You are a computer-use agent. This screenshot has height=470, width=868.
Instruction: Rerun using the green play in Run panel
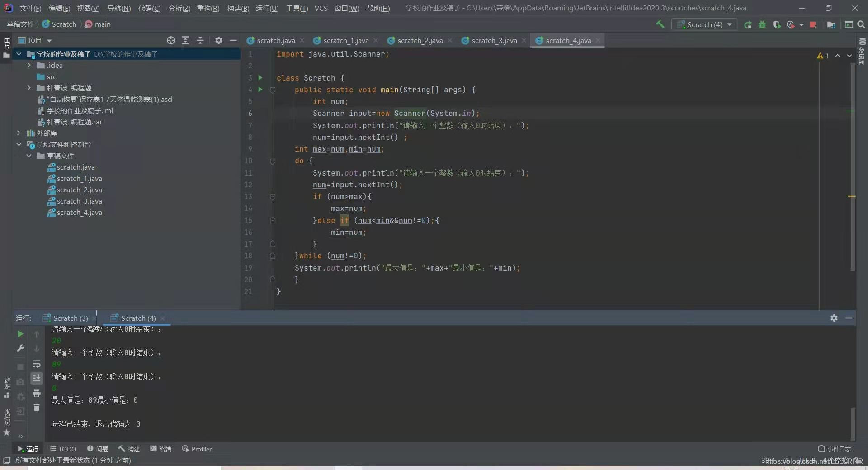[20, 334]
